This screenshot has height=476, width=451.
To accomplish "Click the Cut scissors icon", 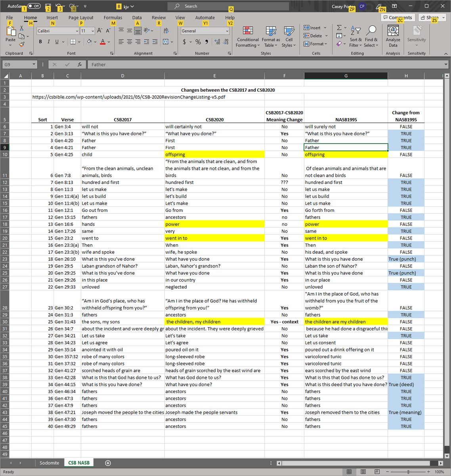I will (21, 28).
